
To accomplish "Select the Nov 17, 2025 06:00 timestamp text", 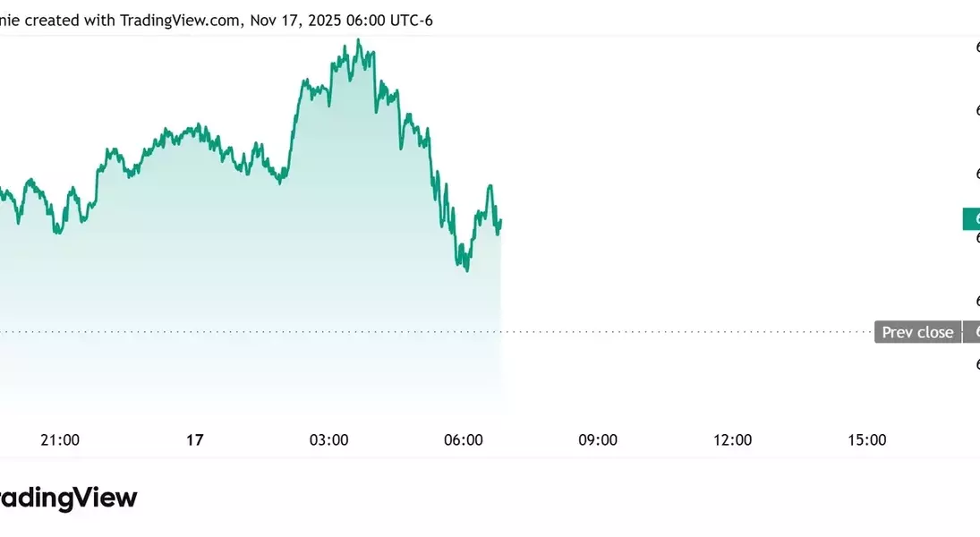I will (x=341, y=20).
